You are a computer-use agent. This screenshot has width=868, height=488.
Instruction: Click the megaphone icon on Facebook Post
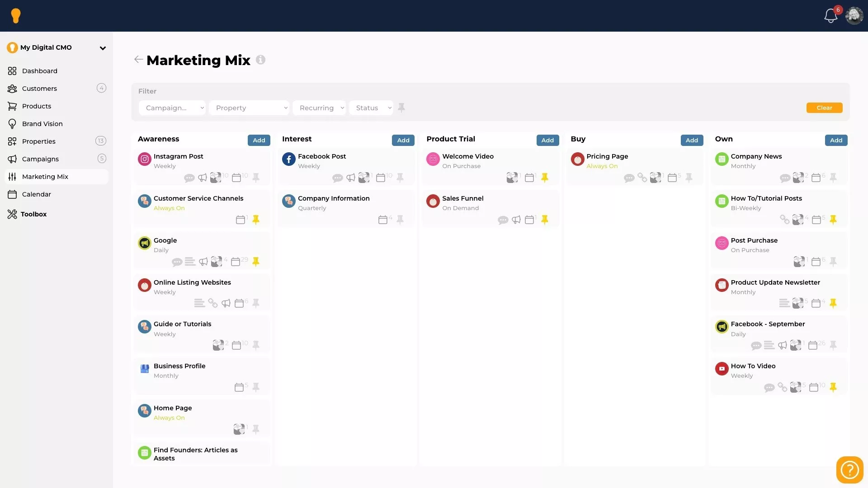[x=351, y=178]
